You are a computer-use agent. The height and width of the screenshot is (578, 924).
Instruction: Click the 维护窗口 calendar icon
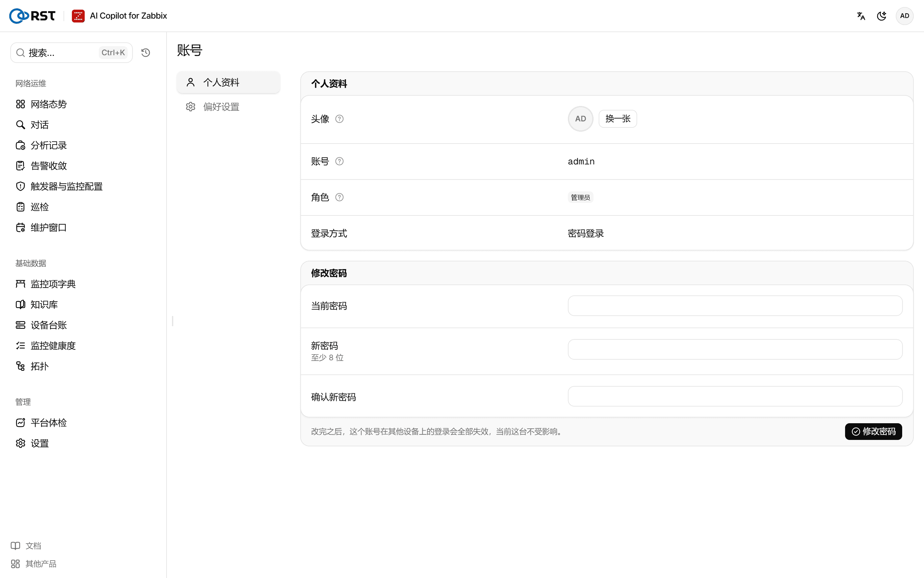click(21, 227)
